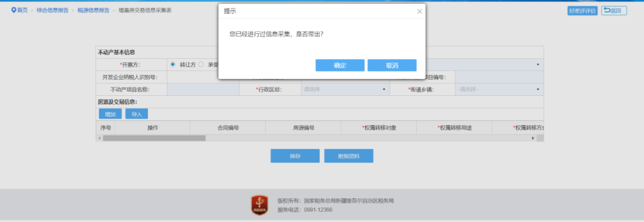
Task: Confirm with the 确定 button
Action: 340,65
